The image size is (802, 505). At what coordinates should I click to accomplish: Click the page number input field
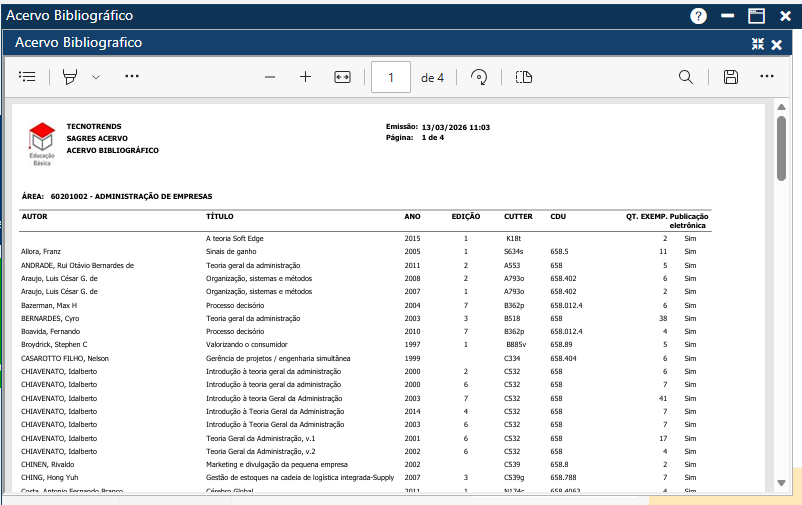click(391, 77)
